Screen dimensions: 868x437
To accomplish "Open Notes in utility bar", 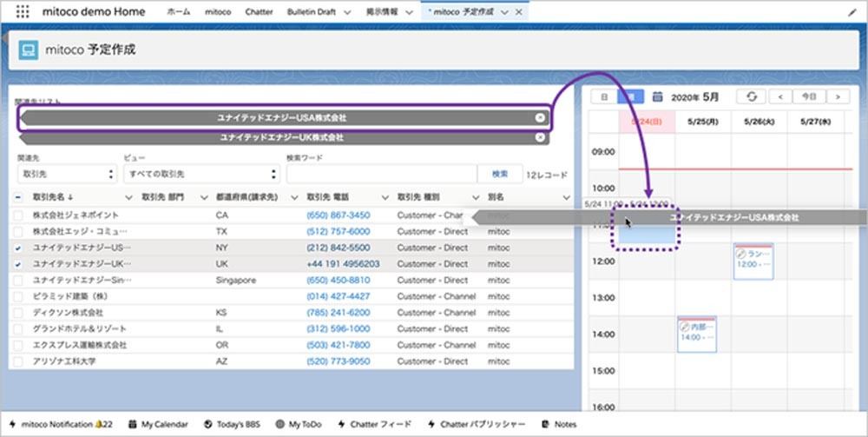I will pos(558,424).
